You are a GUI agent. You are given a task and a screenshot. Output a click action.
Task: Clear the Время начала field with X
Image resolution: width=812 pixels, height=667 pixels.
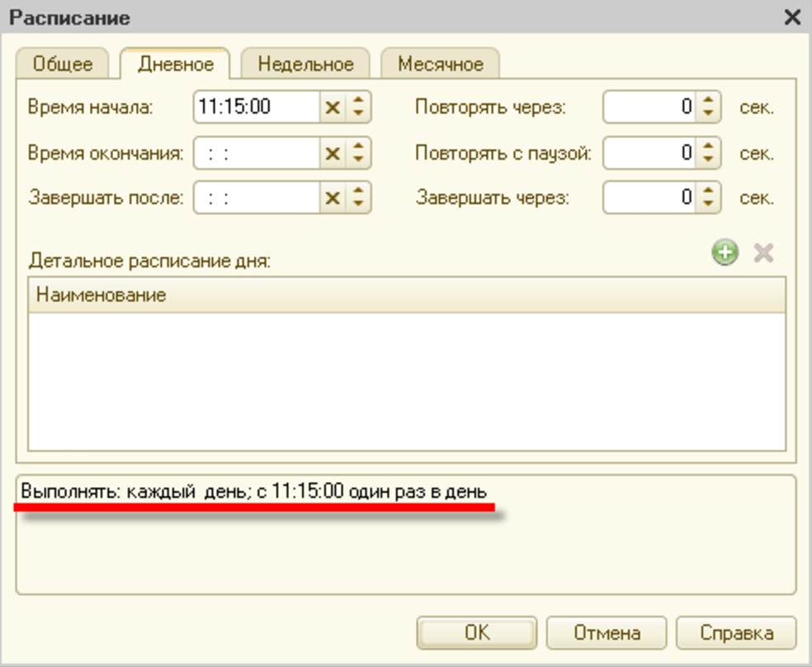coord(333,107)
